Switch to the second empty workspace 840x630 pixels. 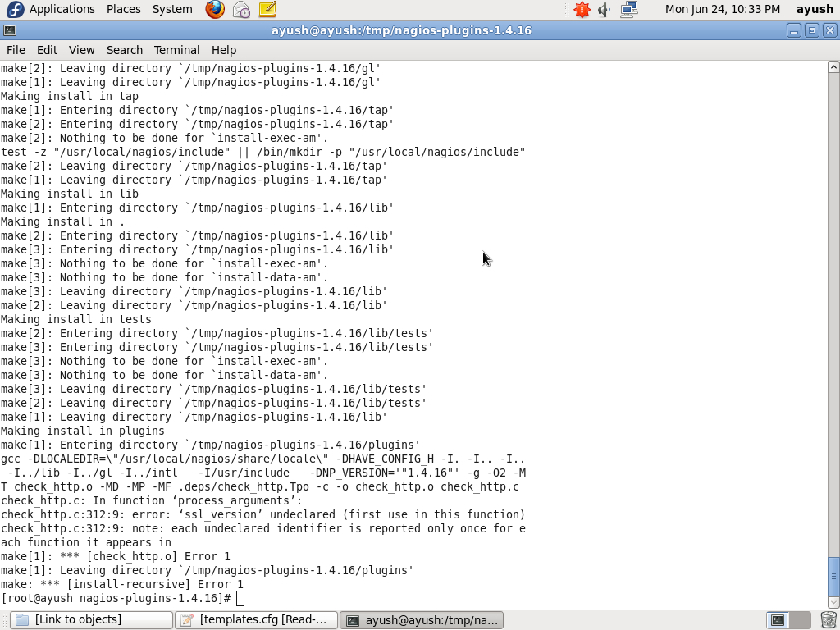point(800,620)
